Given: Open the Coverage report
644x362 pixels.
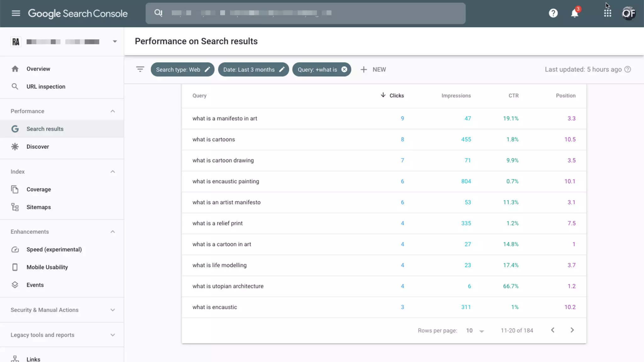Looking at the screenshot, I should (38, 189).
